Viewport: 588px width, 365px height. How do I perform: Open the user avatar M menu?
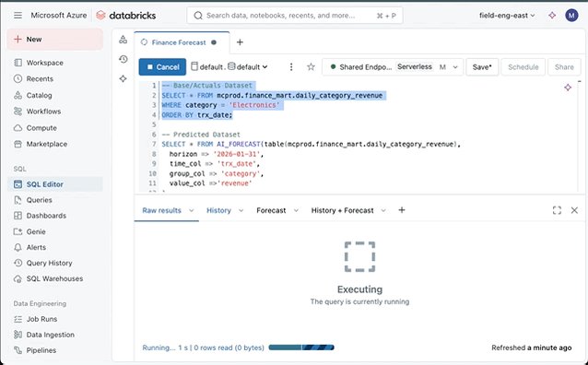pyautogui.click(x=571, y=16)
